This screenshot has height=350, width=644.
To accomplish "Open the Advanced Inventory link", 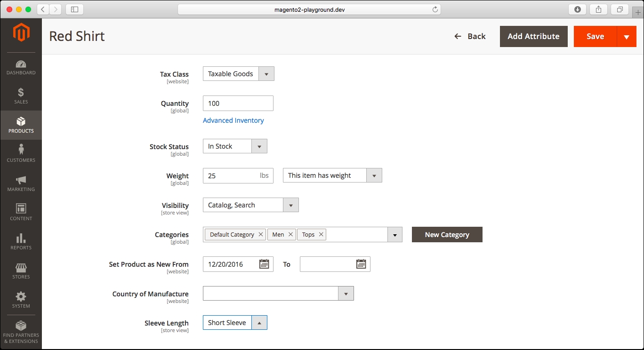I will [233, 120].
